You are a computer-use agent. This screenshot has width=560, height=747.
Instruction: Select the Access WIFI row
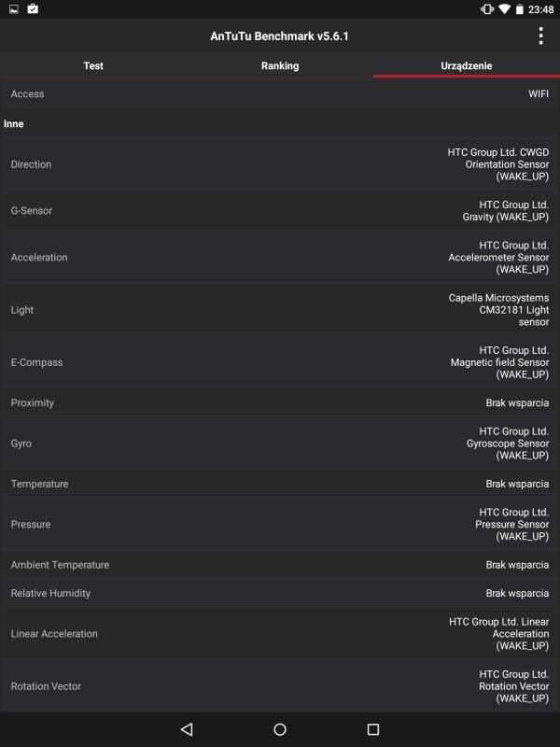(x=280, y=94)
